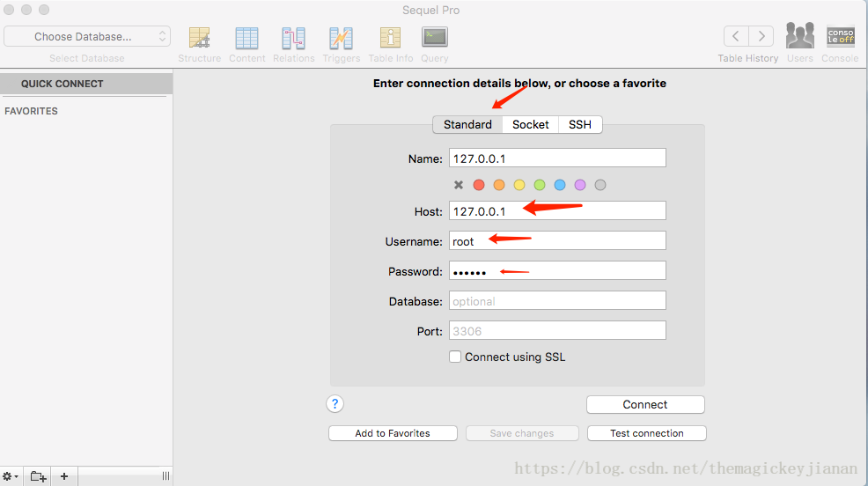Open the Users management icon
This screenshot has width=868, height=486.
(x=800, y=36)
